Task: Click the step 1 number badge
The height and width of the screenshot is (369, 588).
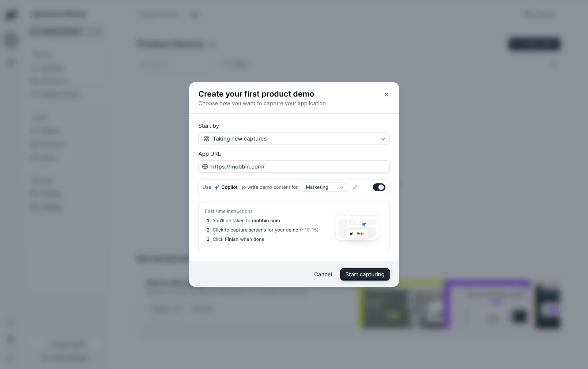Action: coord(208,220)
